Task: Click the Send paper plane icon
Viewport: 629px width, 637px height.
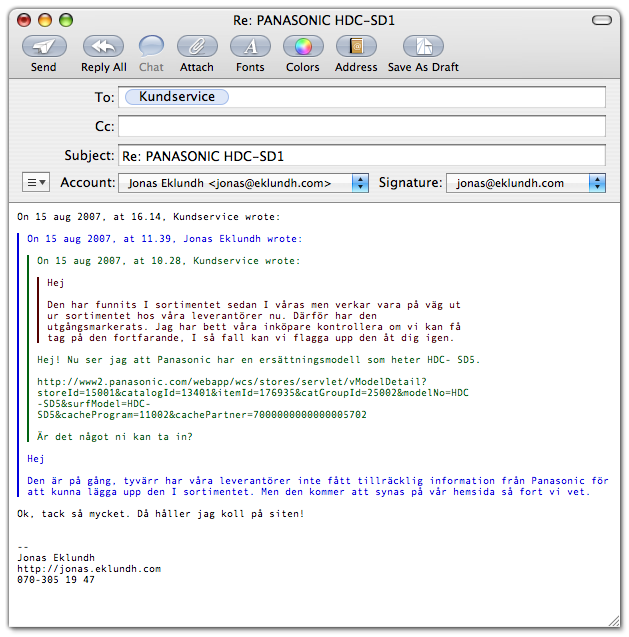Action: [44, 46]
